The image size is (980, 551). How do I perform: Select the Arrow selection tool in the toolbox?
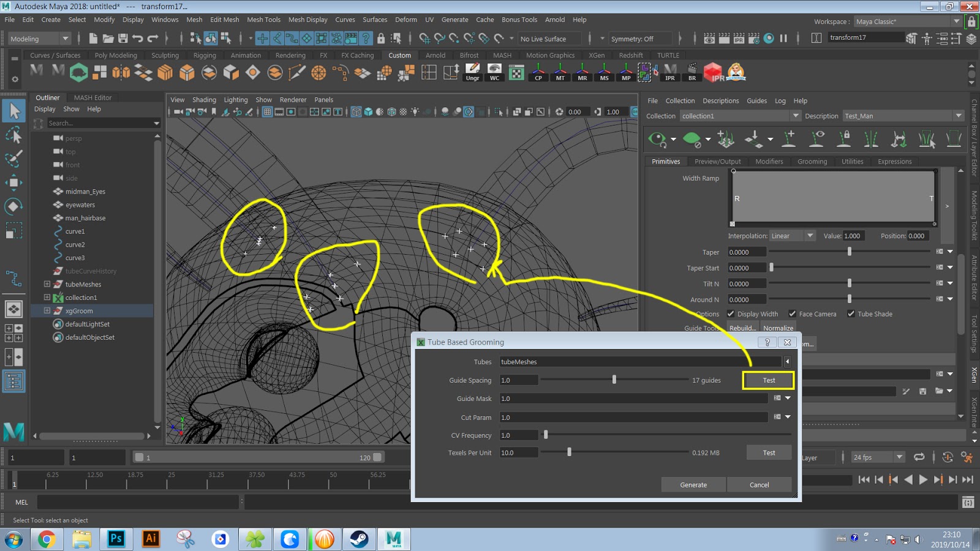(13, 111)
